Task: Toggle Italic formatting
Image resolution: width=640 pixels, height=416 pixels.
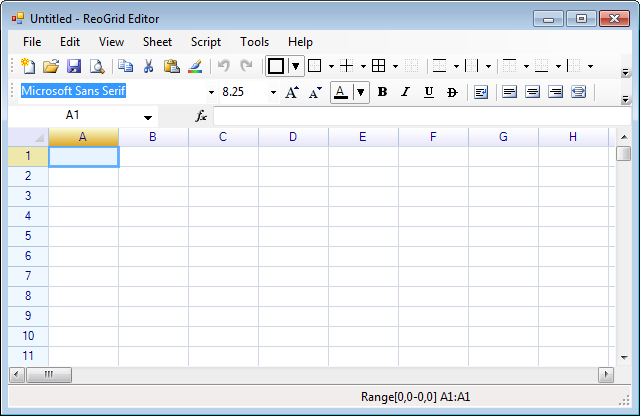Action: [405, 92]
